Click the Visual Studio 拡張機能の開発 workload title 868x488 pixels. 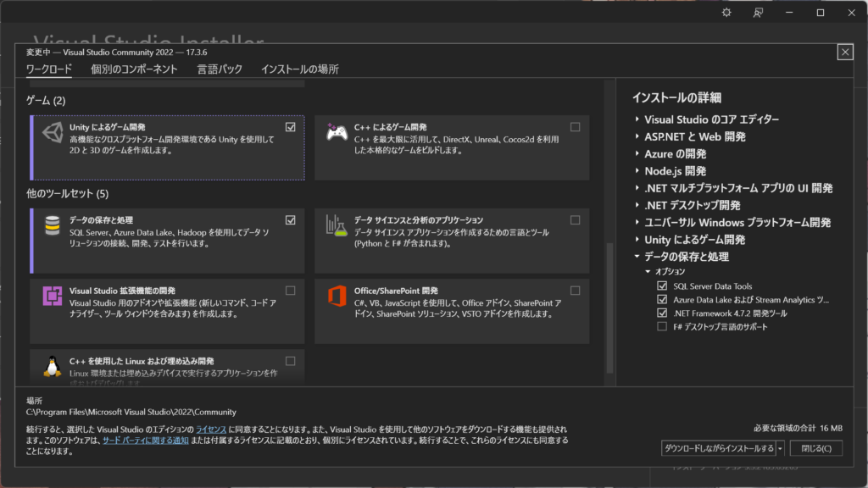pos(122,291)
